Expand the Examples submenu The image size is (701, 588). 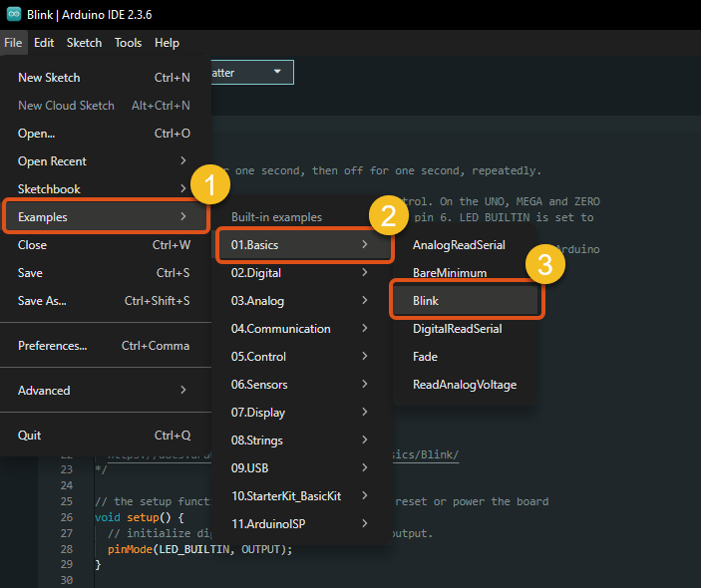pyautogui.click(x=106, y=217)
